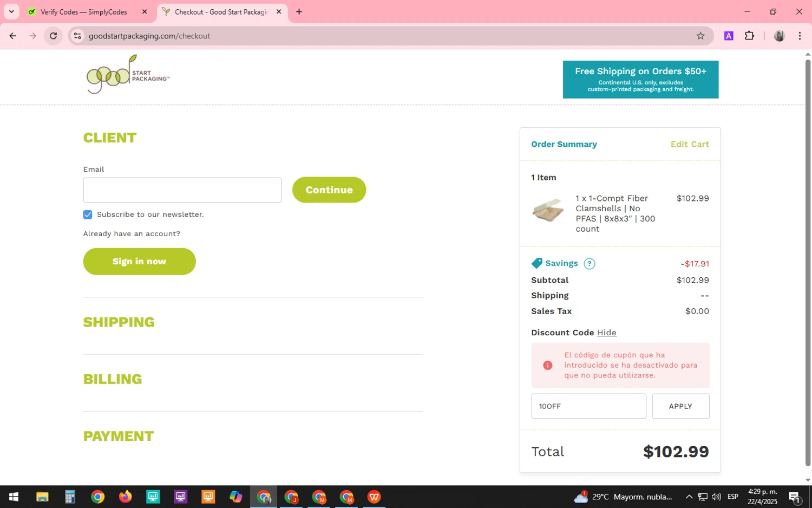
Task: Click the Free Shipping on Orders $50+ banner
Action: (x=640, y=80)
